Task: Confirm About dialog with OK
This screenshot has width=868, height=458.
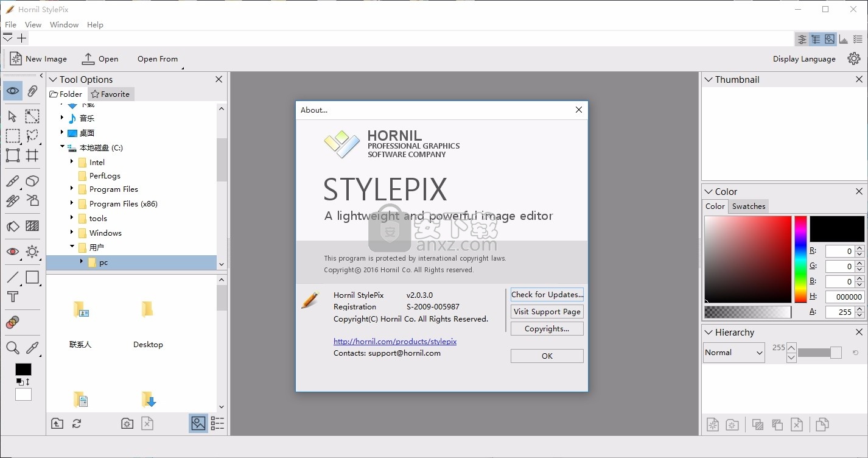Action: (x=547, y=356)
